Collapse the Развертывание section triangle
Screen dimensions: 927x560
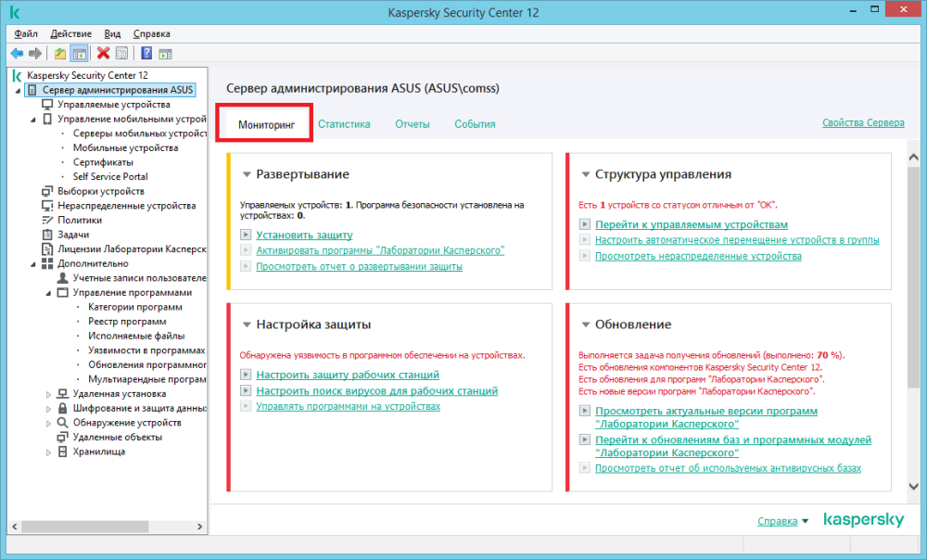(248, 174)
